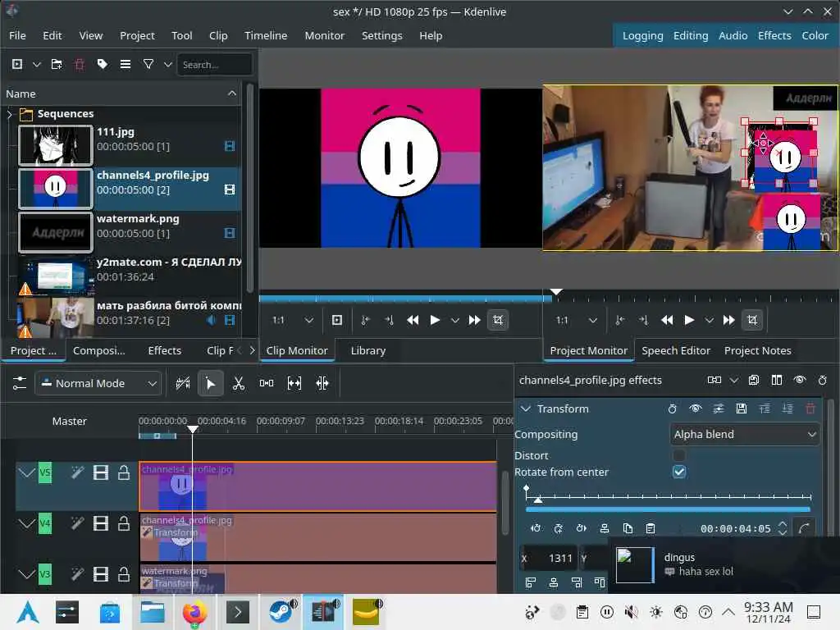Open Firefox from the taskbar
This screenshot has height=630, width=840.
pos(195,612)
